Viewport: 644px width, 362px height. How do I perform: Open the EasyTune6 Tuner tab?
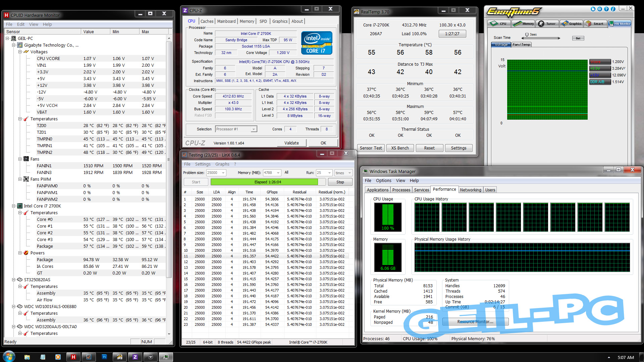click(547, 23)
